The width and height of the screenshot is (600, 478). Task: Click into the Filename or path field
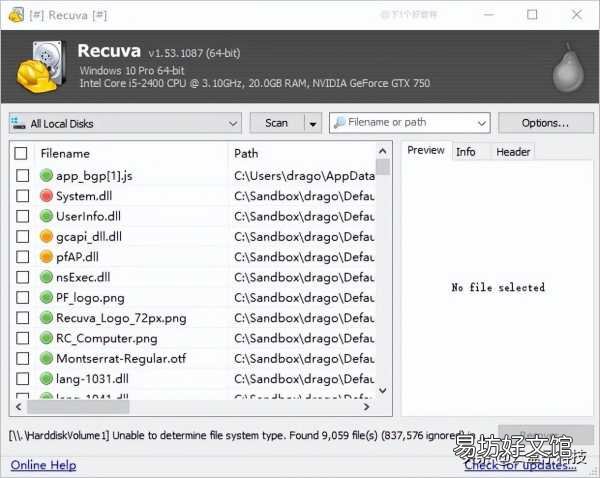(x=409, y=122)
